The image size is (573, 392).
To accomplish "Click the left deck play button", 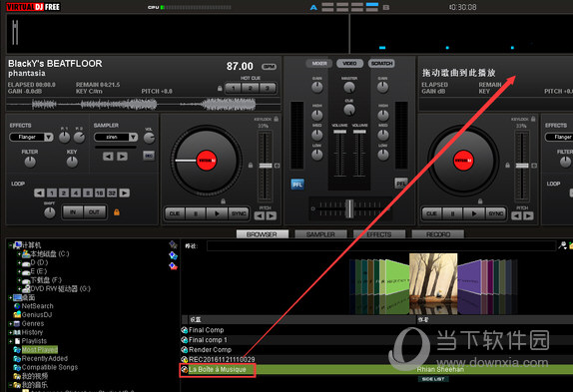I will [217, 213].
